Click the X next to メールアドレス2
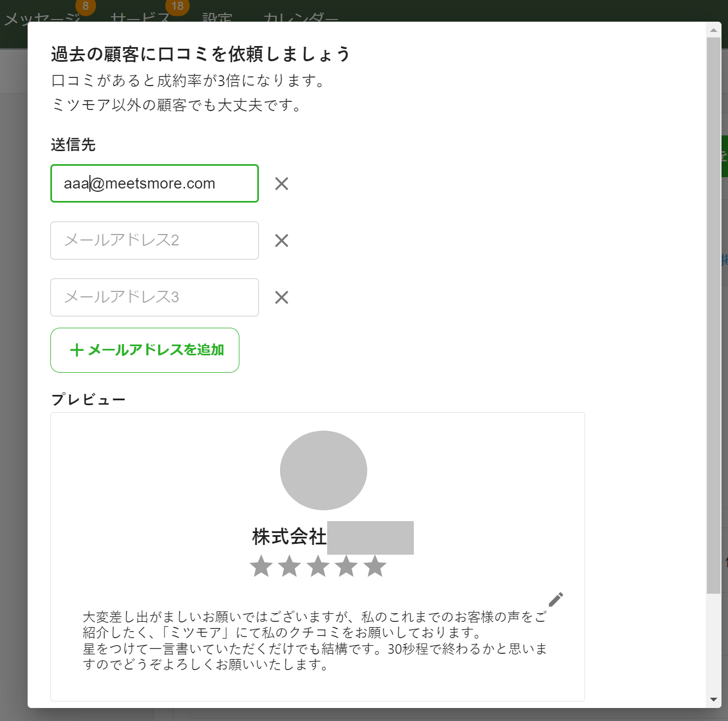728x721 pixels. point(281,241)
